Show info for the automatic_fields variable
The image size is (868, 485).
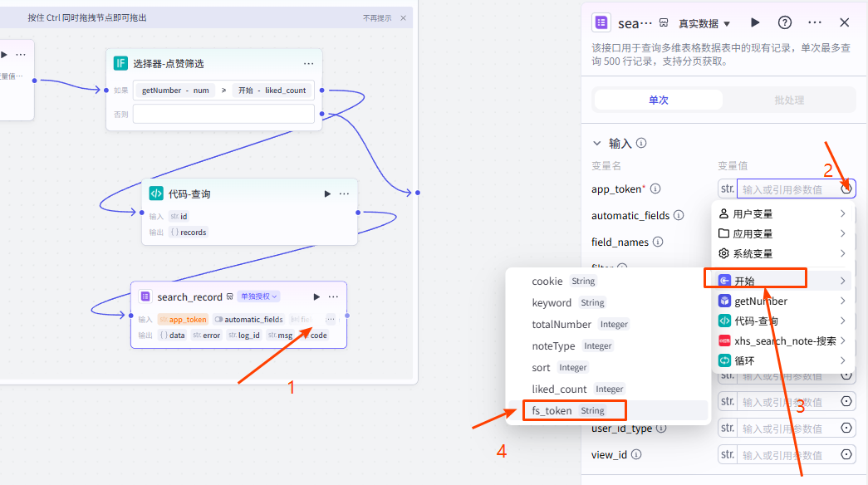(x=679, y=216)
